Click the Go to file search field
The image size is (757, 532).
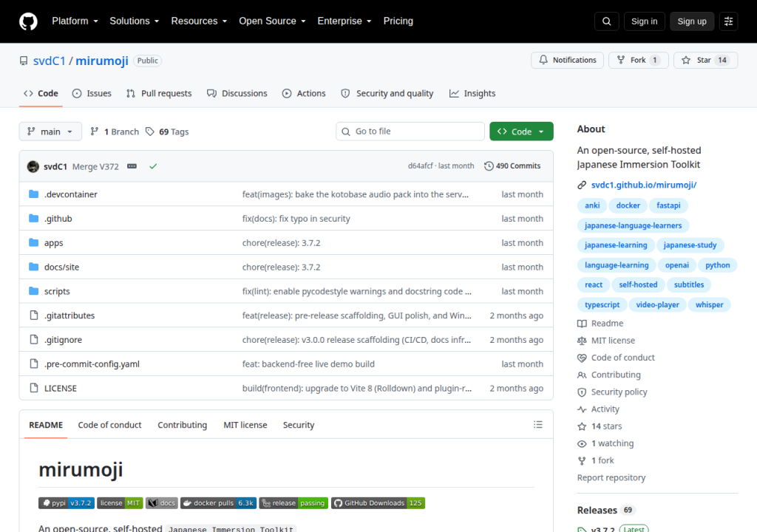click(x=410, y=132)
